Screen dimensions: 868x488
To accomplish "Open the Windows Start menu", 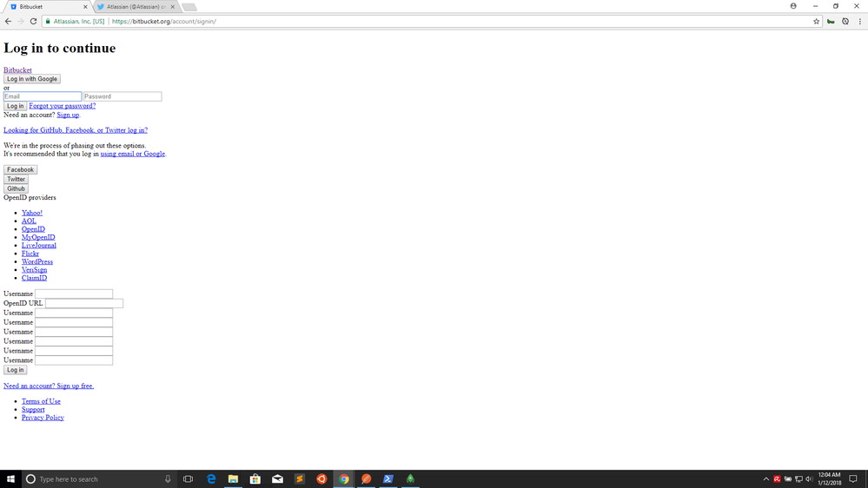I will click(x=10, y=478).
